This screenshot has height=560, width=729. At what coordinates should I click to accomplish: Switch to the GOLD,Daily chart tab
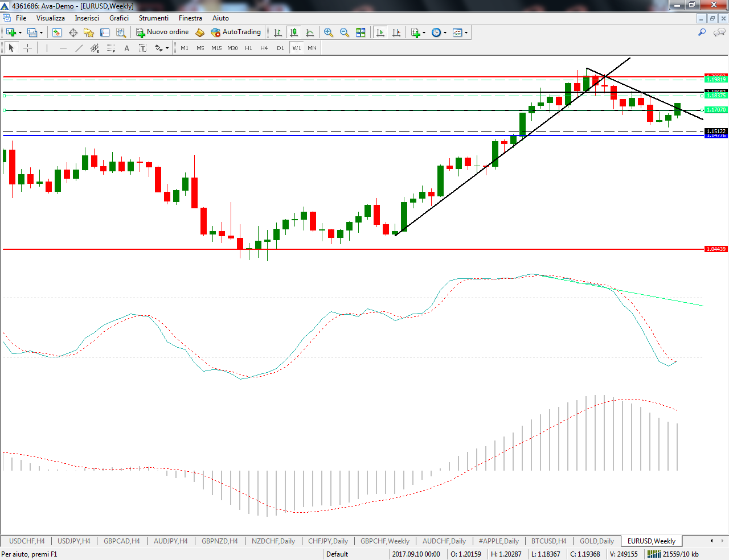[x=597, y=541]
